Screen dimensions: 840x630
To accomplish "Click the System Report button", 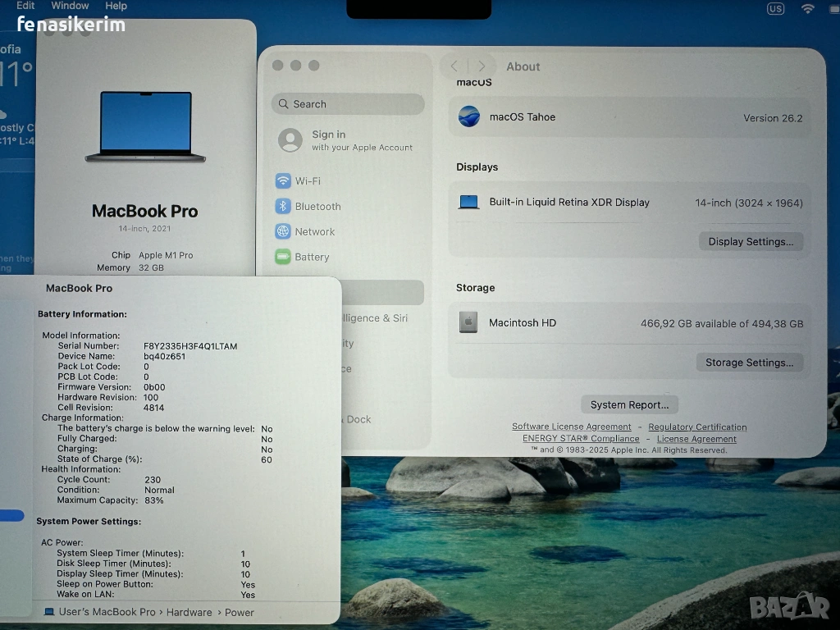I will [x=629, y=404].
